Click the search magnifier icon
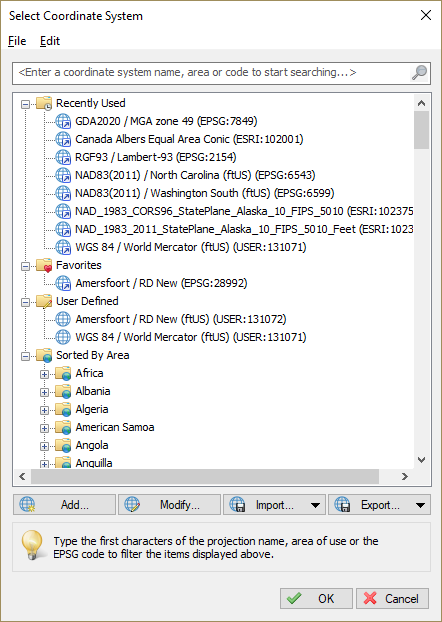442x622 pixels. 419,73
